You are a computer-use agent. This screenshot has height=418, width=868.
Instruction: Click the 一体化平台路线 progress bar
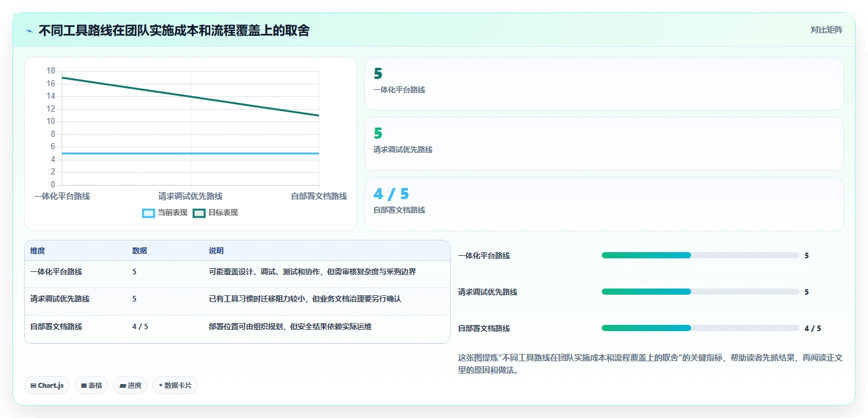(x=700, y=255)
